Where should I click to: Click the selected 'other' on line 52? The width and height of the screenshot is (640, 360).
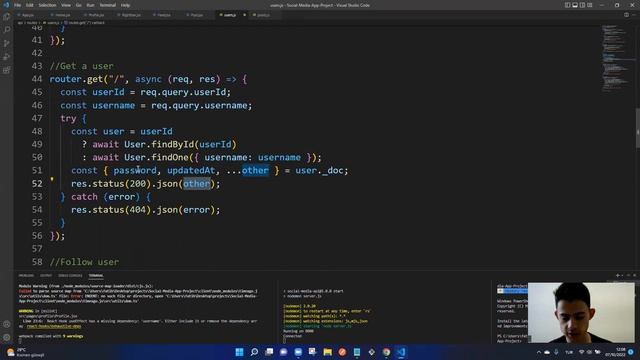196,184
